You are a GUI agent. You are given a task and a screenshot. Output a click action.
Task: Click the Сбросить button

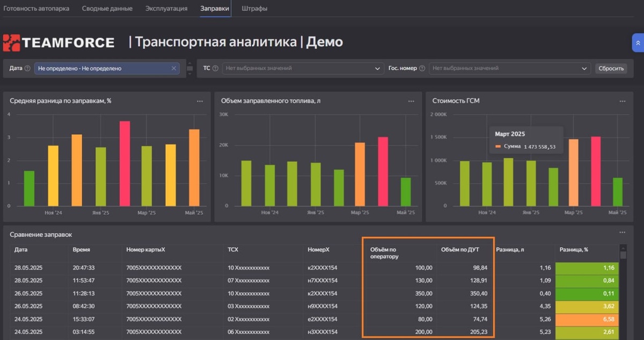tap(611, 68)
